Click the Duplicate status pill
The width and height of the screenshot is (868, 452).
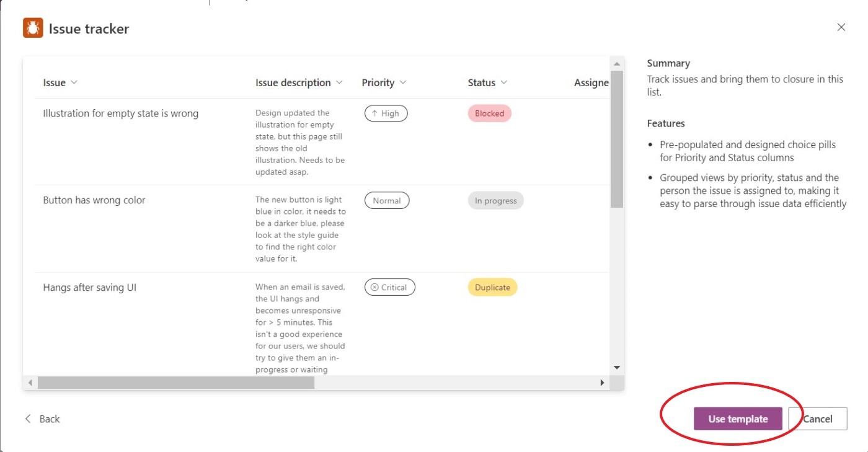tap(492, 287)
